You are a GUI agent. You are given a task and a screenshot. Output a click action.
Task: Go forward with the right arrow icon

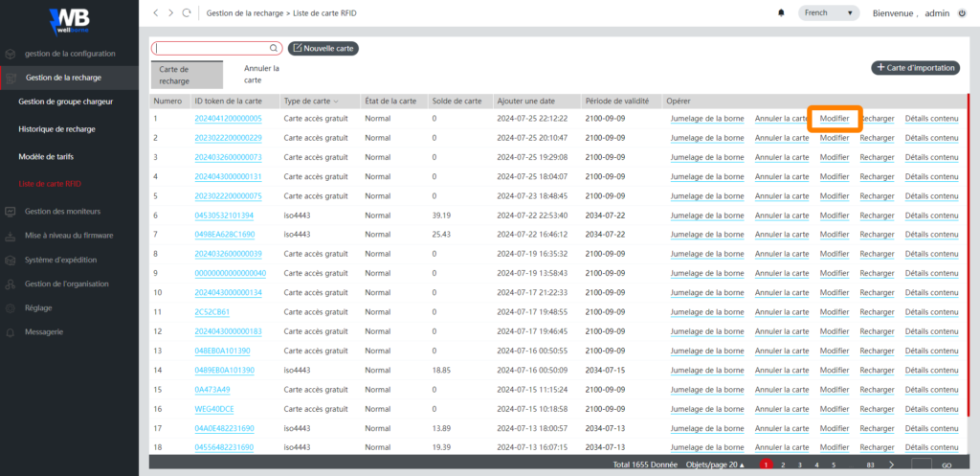click(170, 12)
